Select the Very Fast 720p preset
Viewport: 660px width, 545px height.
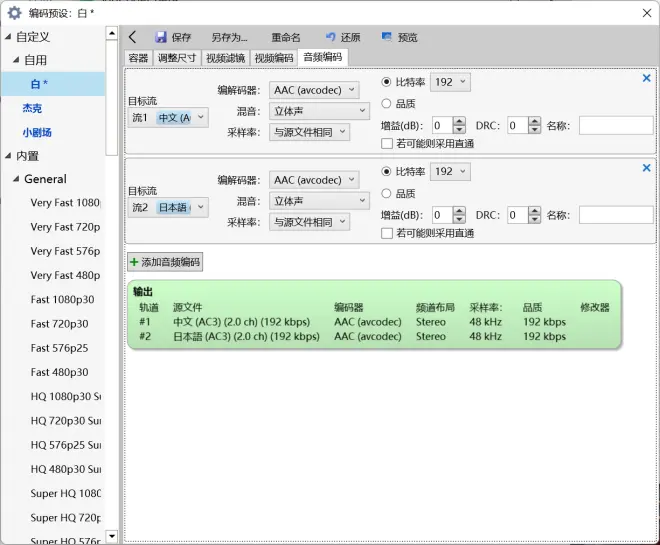[x=65, y=227]
